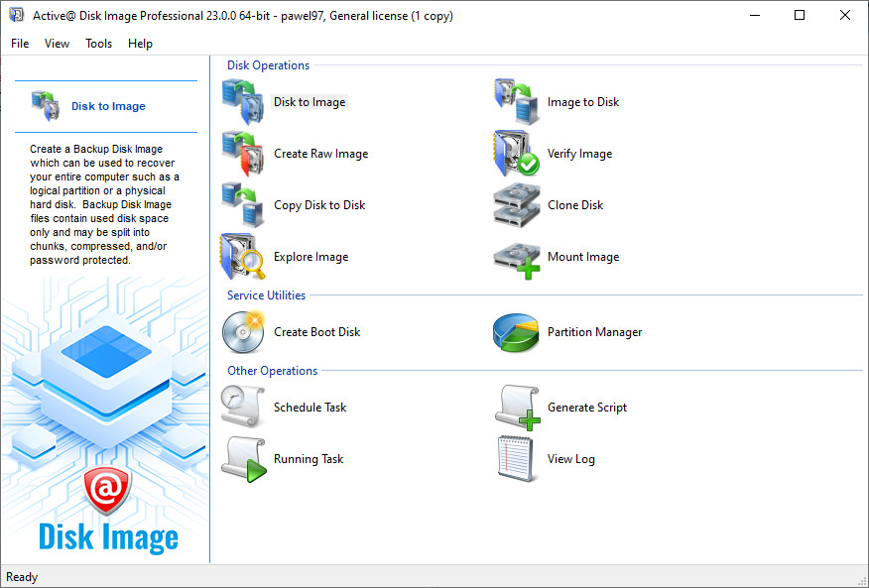
Task: Select the Mount Image label
Action: point(583,257)
